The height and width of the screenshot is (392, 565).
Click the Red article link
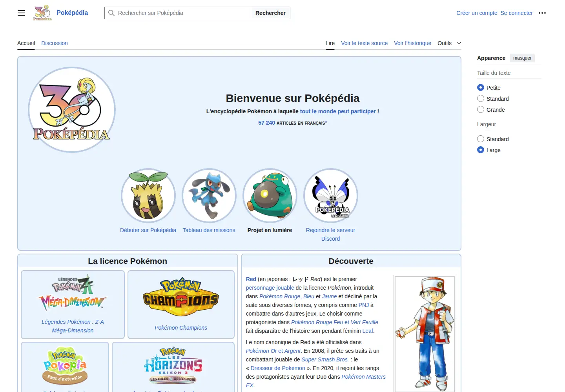click(251, 279)
